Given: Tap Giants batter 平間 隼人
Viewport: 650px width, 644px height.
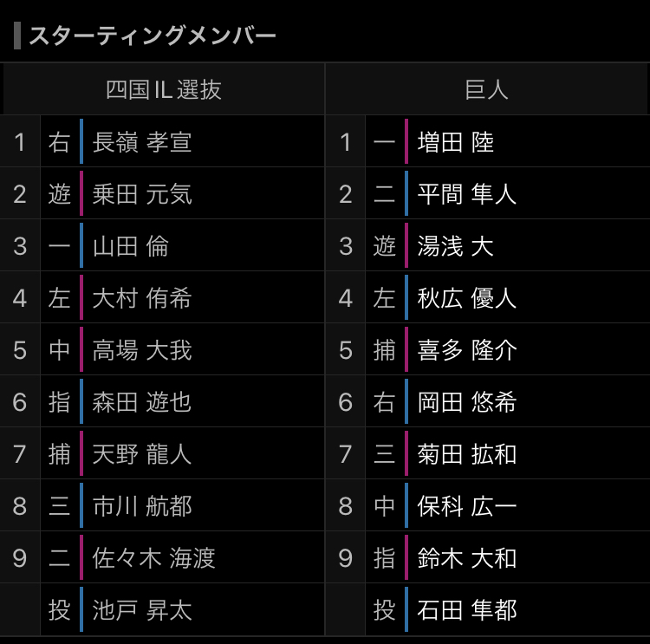Looking at the screenshot, I should [467, 194].
